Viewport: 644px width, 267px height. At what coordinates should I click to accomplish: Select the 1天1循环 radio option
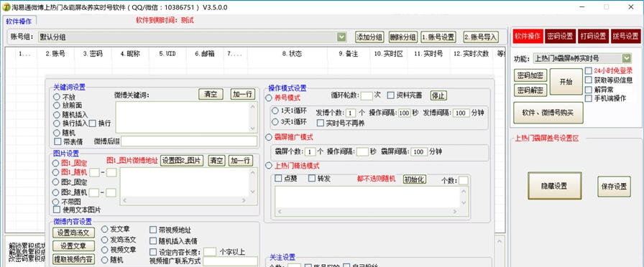click(275, 111)
